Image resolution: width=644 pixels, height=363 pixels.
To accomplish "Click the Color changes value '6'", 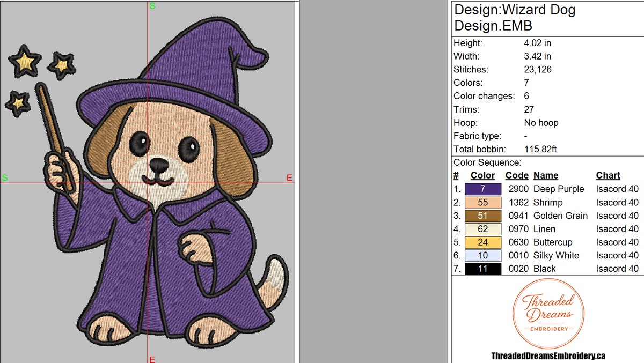I will click(527, 96).
